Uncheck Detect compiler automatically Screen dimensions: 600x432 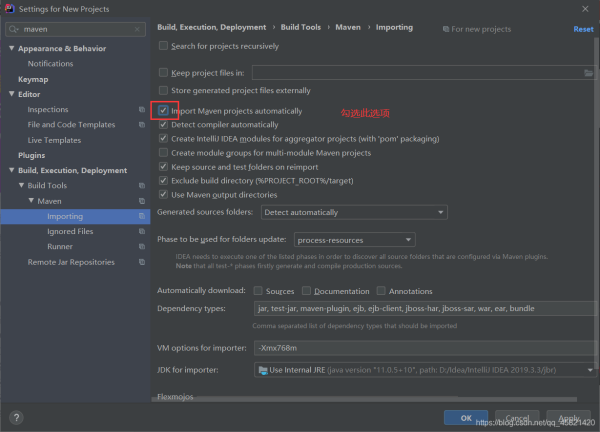point(163,125)
